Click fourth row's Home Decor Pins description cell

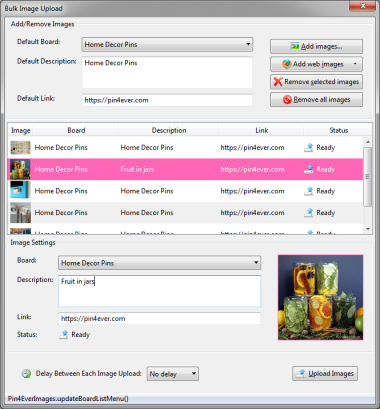coord(147,213)
